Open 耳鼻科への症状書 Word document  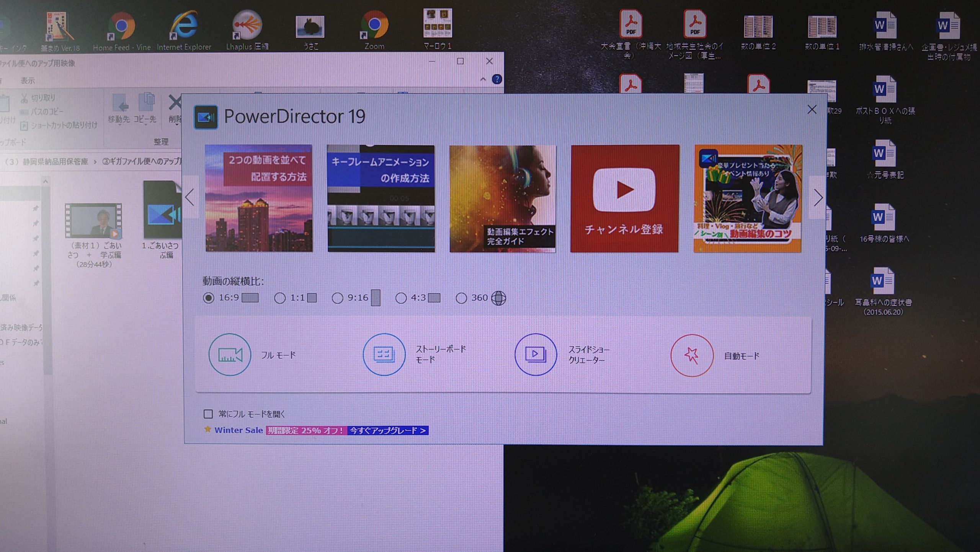tap(883, 291)
